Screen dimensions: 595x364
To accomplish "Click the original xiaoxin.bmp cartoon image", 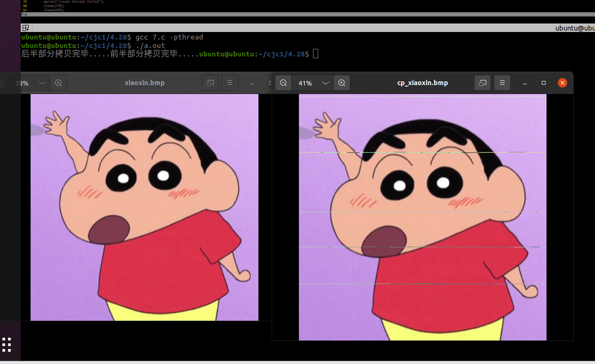I will click(145, 207).
